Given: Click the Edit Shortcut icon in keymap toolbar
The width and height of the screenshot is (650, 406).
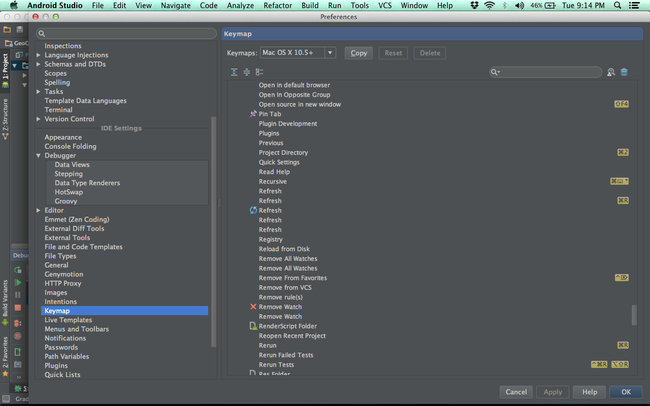Looking at the screenshot, I should click(x=259, y=72).
